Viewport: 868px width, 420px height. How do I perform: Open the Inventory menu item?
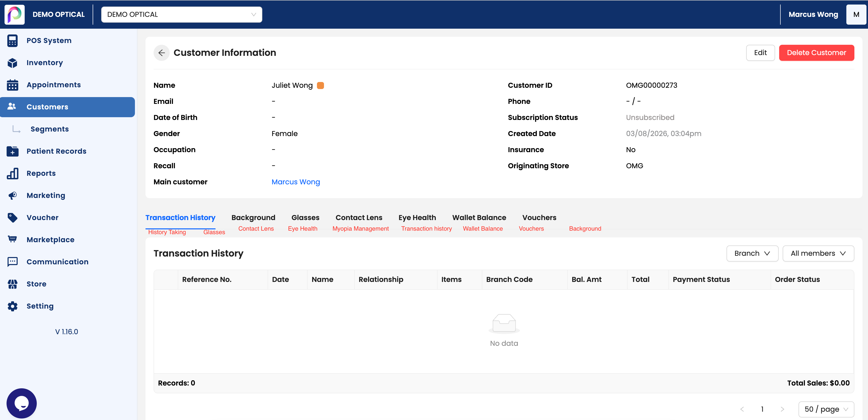point(67,63)
